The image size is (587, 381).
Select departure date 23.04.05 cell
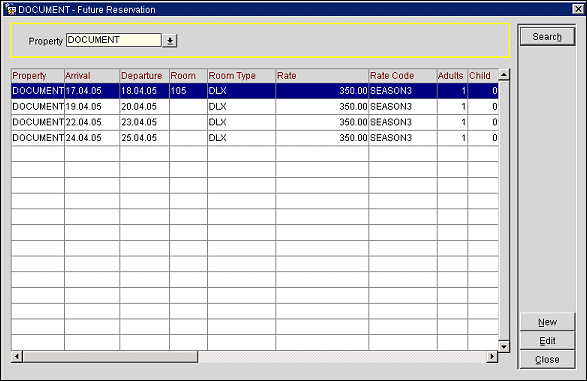(x=145, y=122)
